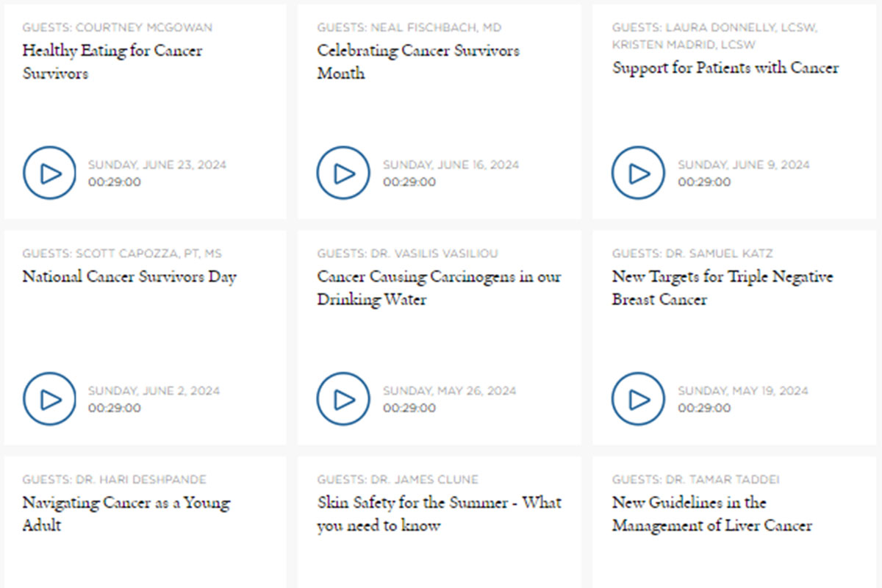Play the Triple Negative Breast Cancer episode

click(638, 399)
